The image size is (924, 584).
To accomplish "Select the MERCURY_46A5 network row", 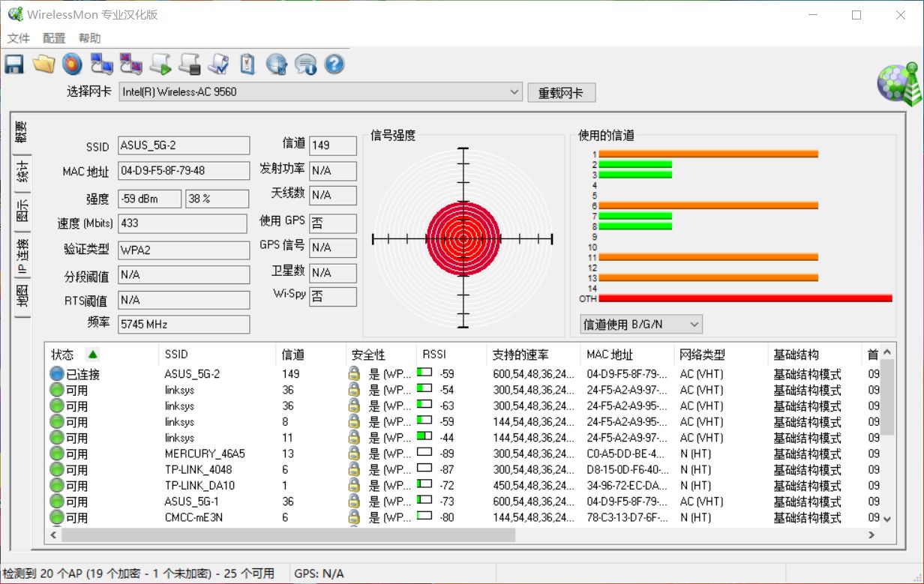I will (205, 454).
